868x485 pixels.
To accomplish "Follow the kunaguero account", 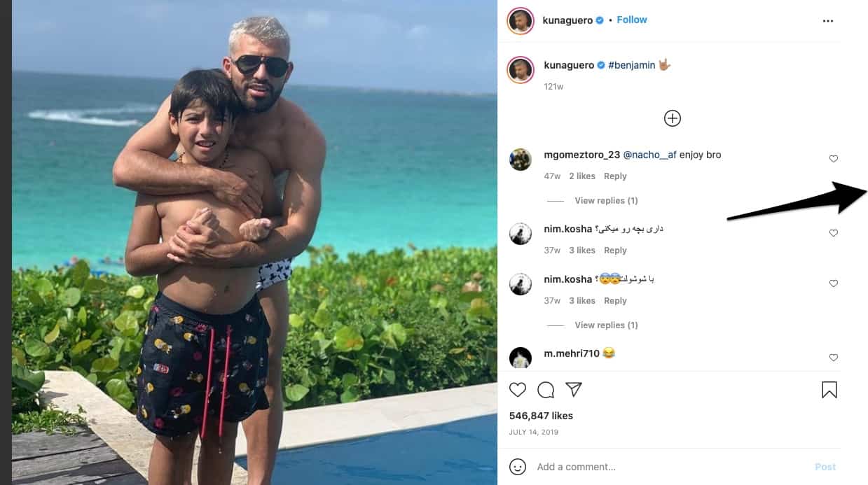I will pyautogui.click(x=632, y=20).
